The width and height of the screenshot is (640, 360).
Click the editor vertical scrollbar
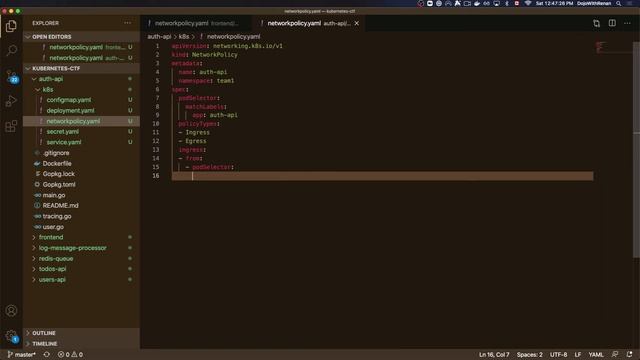(x=636, y=149)
